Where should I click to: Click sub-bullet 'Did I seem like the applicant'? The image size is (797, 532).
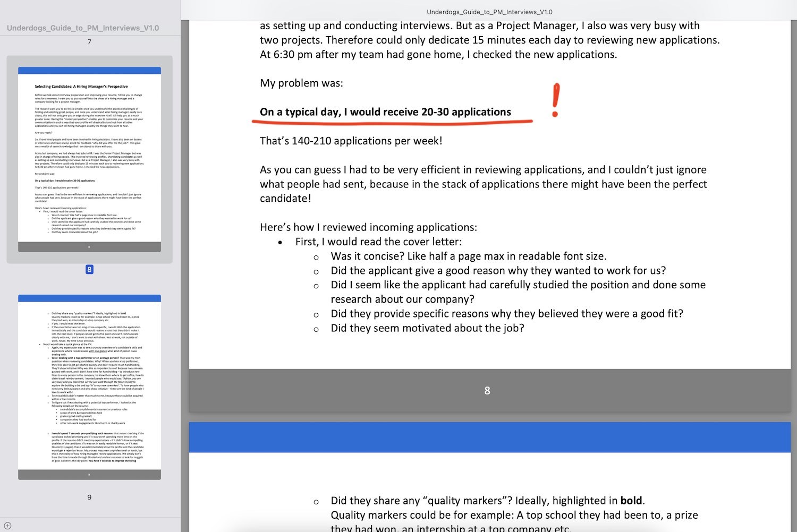point(518,285)
